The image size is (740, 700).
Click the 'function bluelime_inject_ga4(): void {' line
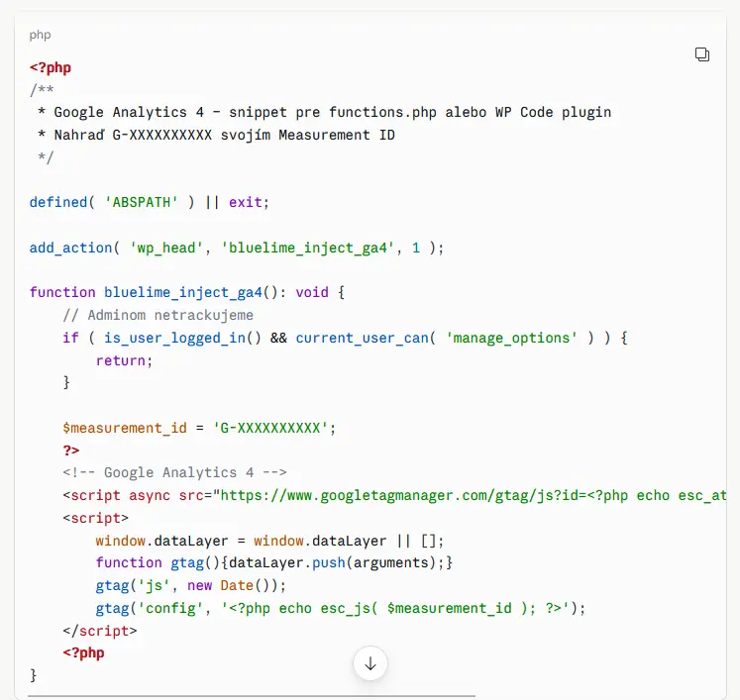187,292
